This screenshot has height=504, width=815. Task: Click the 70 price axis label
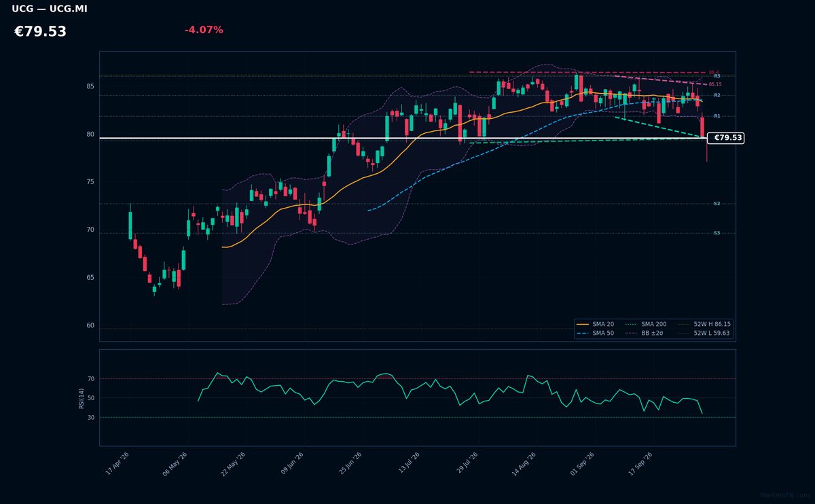pos(90,230)
